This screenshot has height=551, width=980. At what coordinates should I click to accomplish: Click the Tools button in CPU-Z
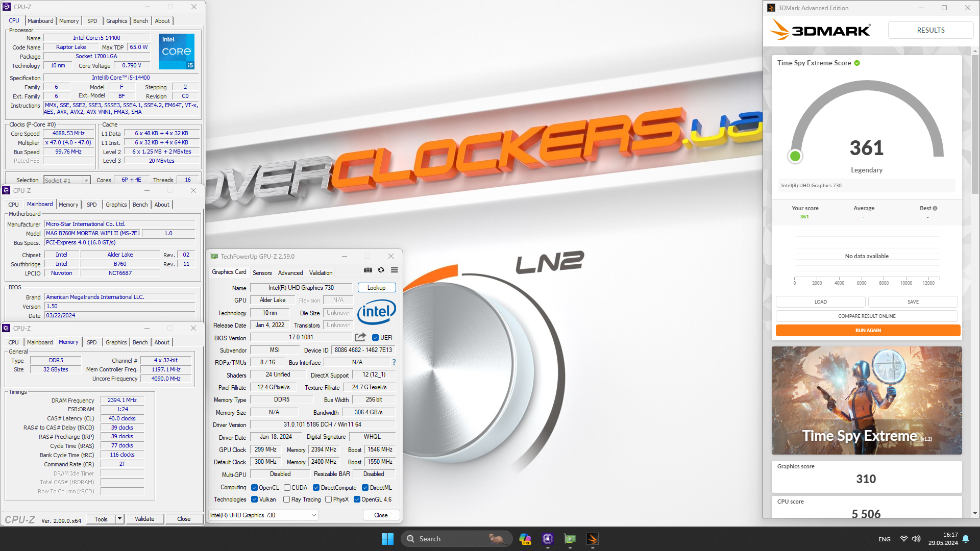pyautogui.click(x=101, y=519)
